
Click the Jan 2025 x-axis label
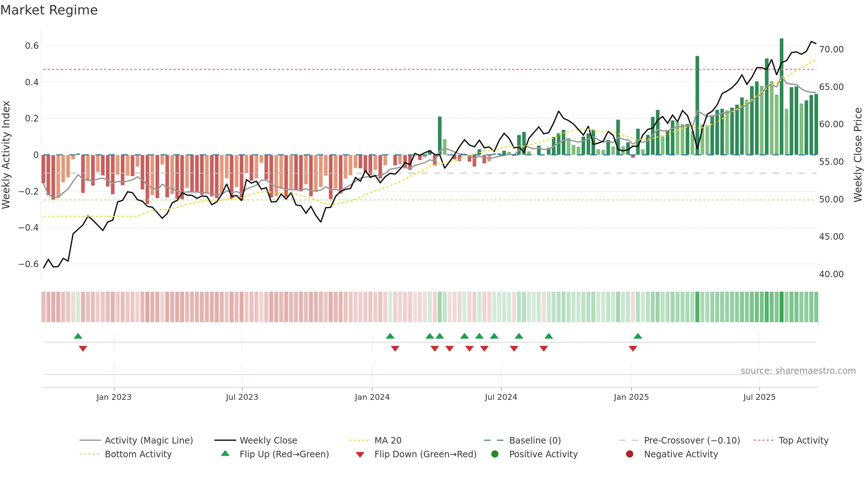point(631,397)
